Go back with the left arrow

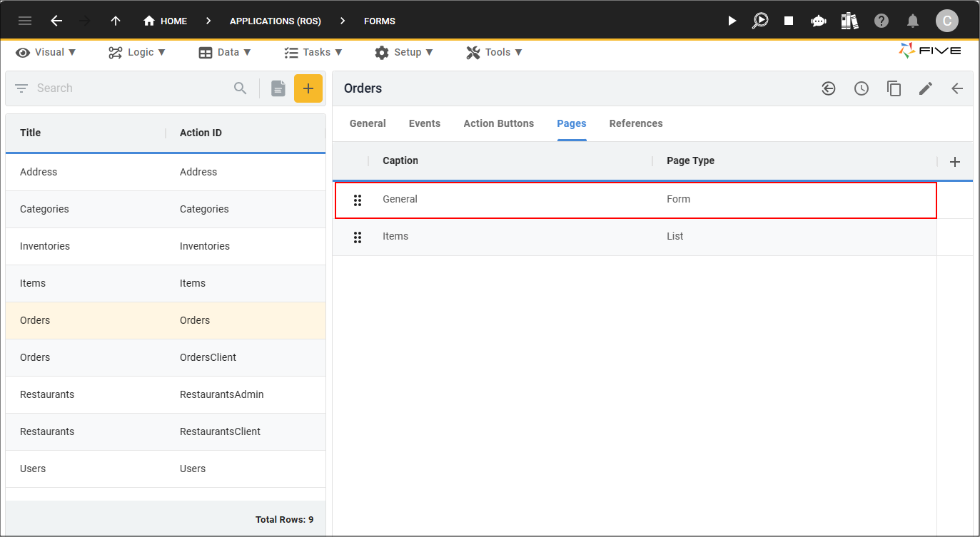56,21
